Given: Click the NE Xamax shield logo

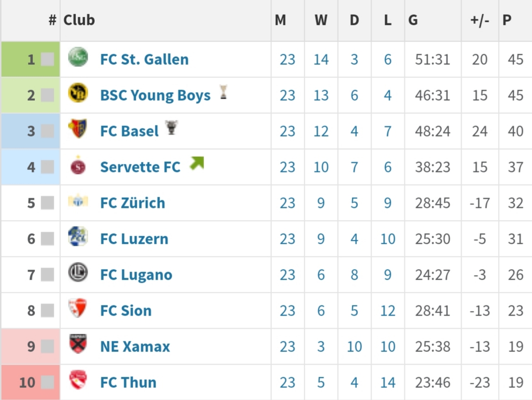Looking at the screenshot, I should [78, 344].
